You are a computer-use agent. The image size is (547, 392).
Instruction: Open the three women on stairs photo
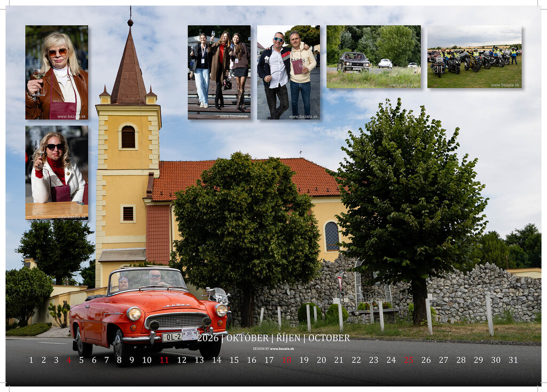point(219,72)
